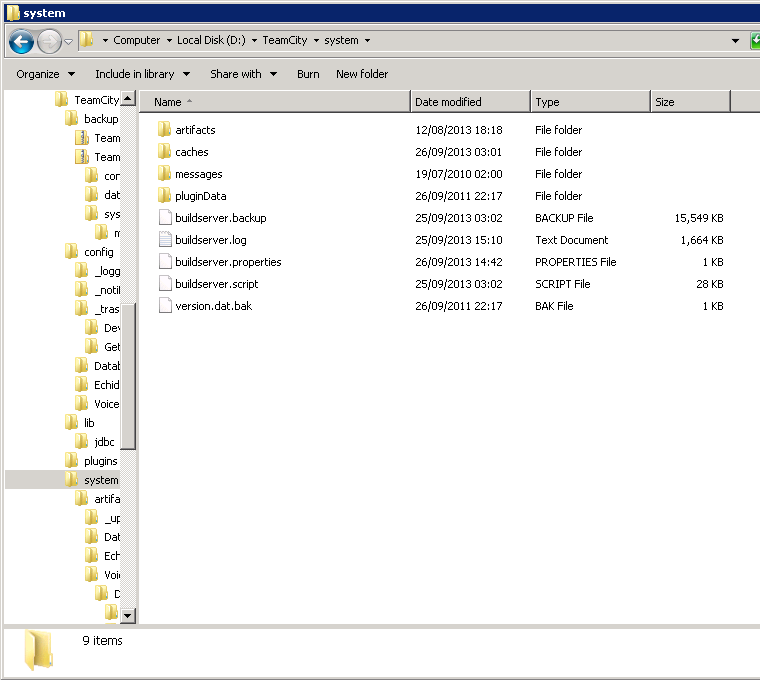Select lib folder in navigation tree
Screen dimensions: 760x680
pyautogui.click(x=89, y=423)
